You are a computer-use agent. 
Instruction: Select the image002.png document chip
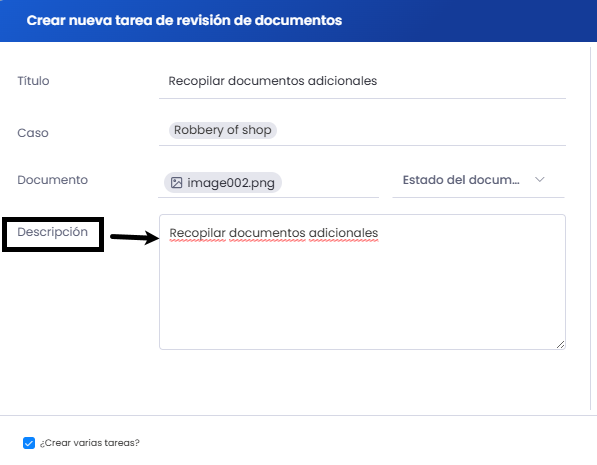(223, 182)
